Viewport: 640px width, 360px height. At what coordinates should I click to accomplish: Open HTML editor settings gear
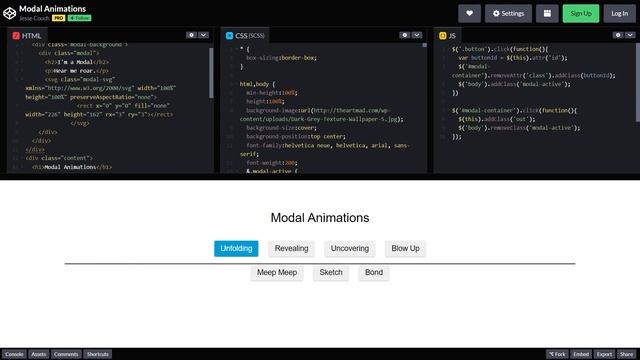[x=191, y=35]
